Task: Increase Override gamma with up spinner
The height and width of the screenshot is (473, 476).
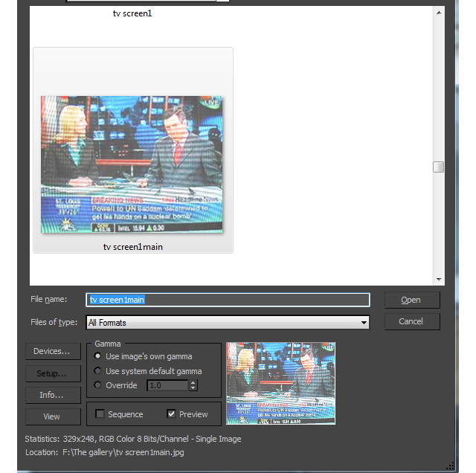Action: coord(193,382)
